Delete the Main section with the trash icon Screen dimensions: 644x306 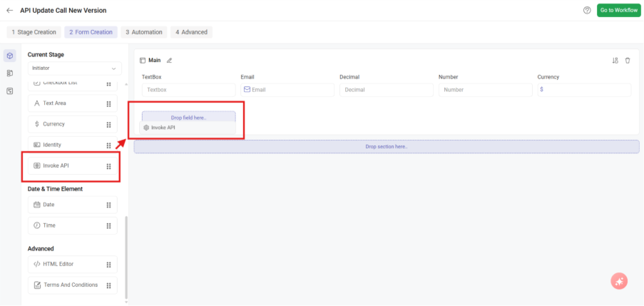(628, 61)
